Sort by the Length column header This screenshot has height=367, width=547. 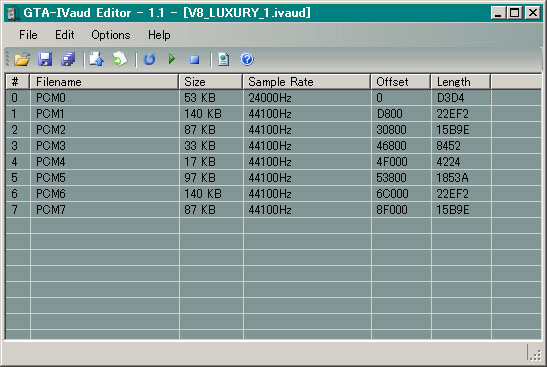(x=461, y=82)
